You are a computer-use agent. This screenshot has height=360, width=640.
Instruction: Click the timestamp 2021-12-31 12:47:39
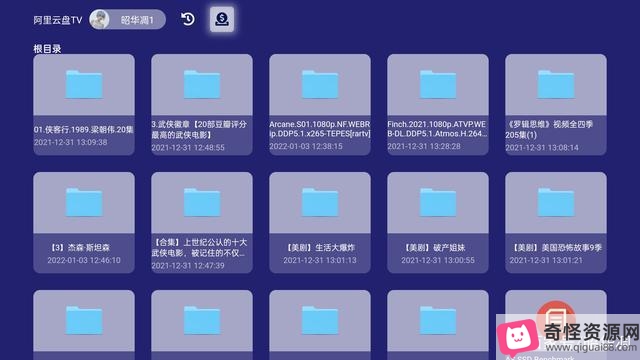188,265
